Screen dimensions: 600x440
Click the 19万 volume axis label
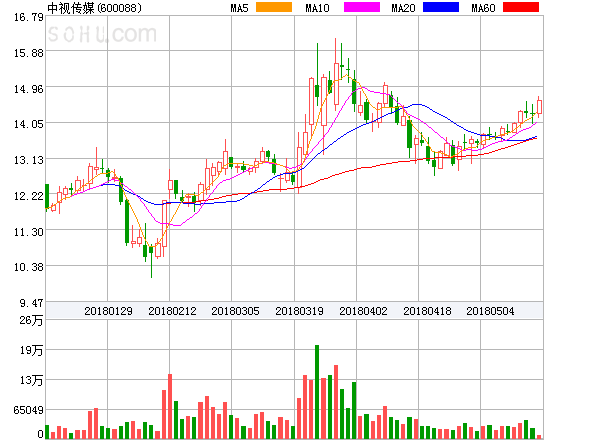pos(31,350)
